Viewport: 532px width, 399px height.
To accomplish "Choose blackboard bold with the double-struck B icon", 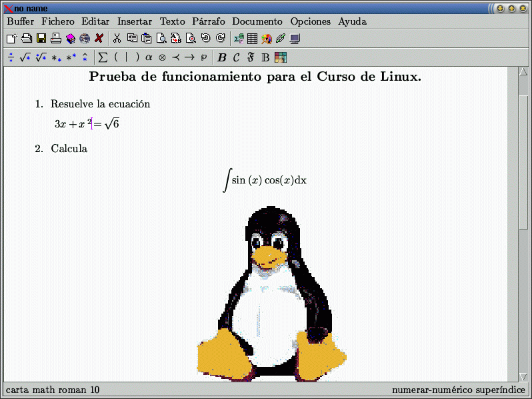I will [x=265, y=58].
